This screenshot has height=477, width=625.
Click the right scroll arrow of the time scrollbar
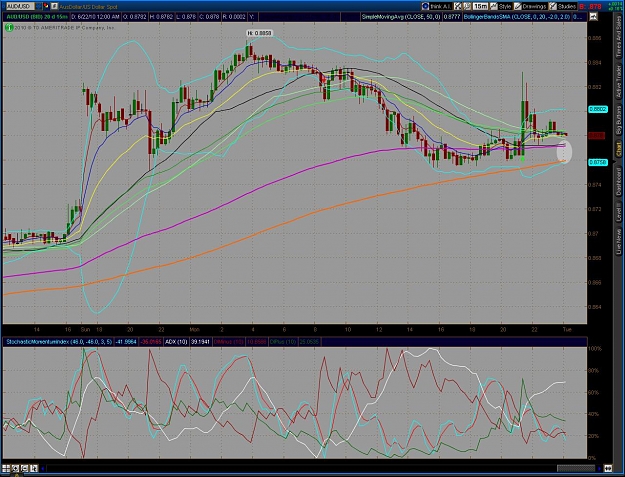pyautogui.click(x=599, y=469)
